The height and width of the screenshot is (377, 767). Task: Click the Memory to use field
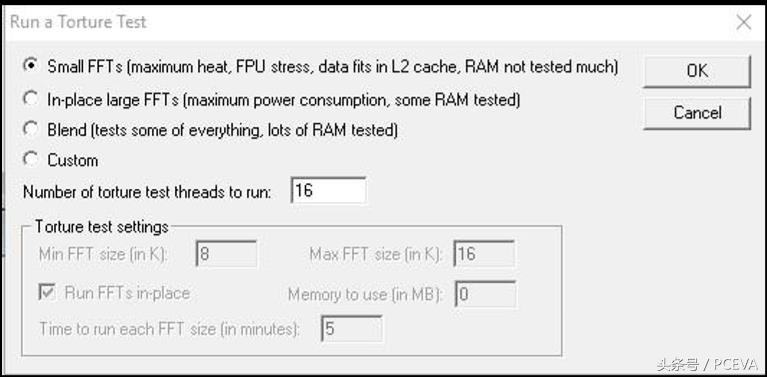click(485, 294)
